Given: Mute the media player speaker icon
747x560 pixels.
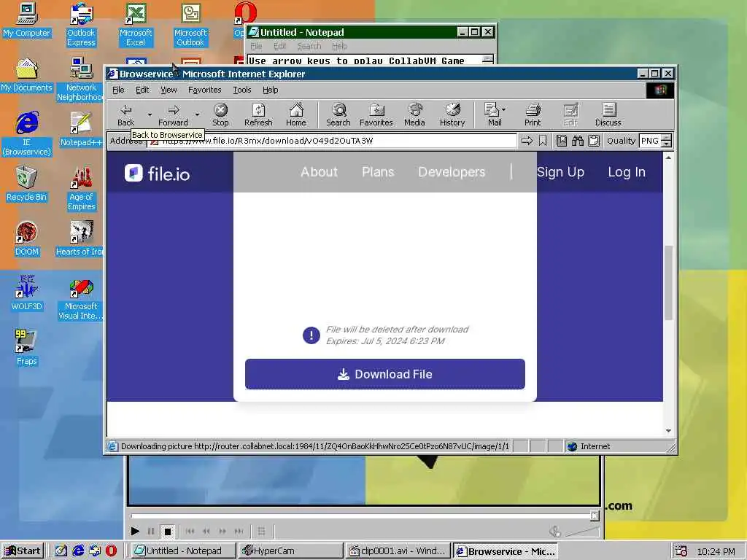Looking at the screenshot, I should coord(554,531).
